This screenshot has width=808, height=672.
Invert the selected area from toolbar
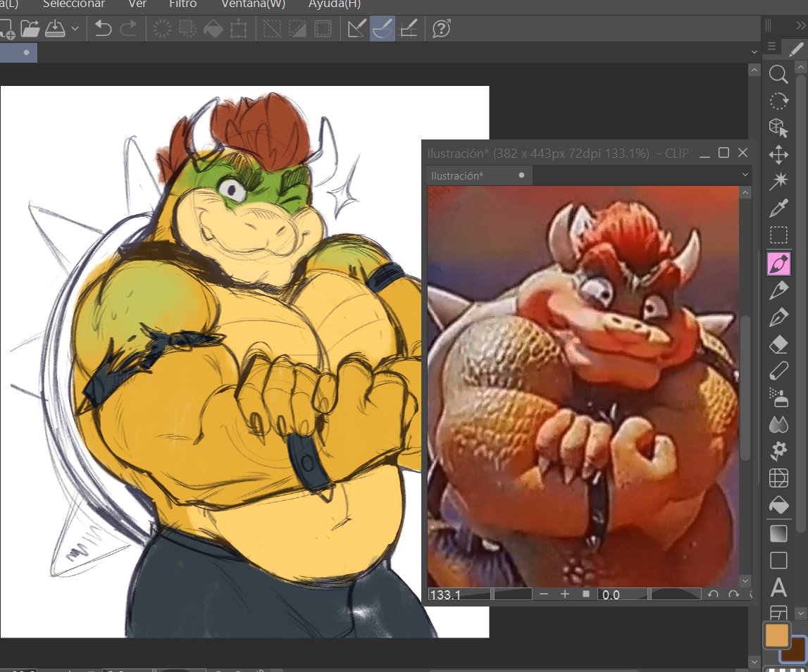click(x=297, y=29)
